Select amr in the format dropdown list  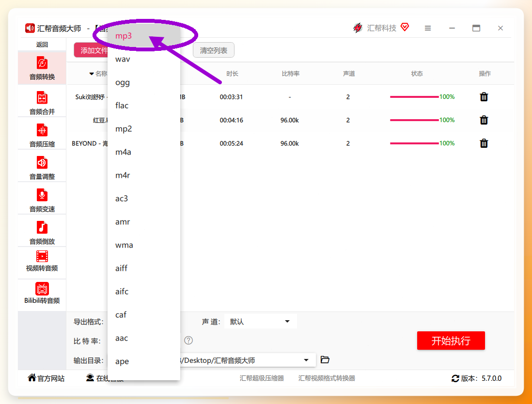coord(144,222)
